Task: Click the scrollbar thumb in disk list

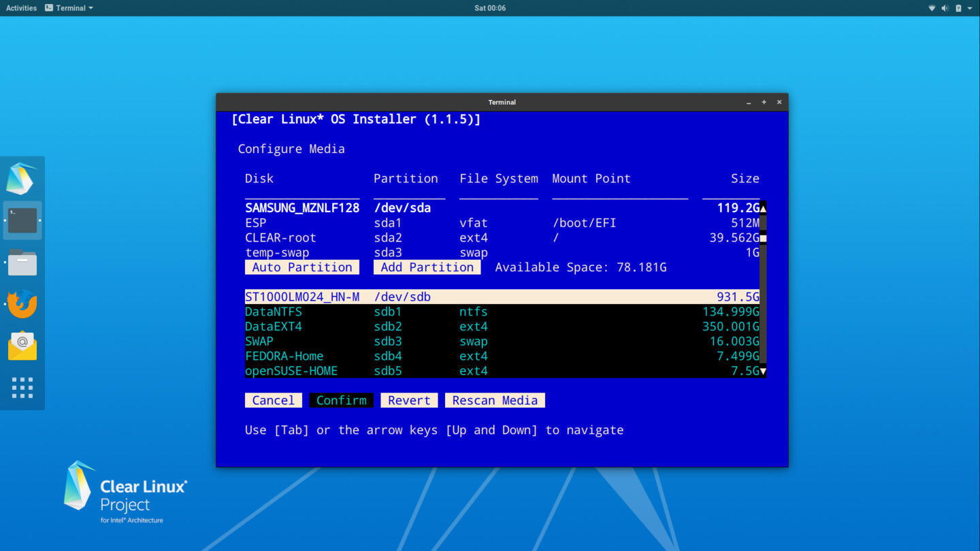Action: (763, 238)
